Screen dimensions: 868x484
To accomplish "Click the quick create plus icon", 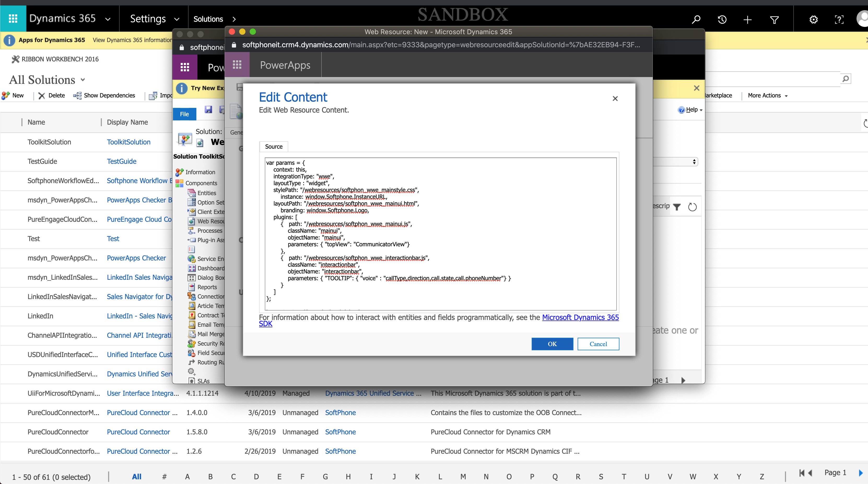I will tap(747, 20).
